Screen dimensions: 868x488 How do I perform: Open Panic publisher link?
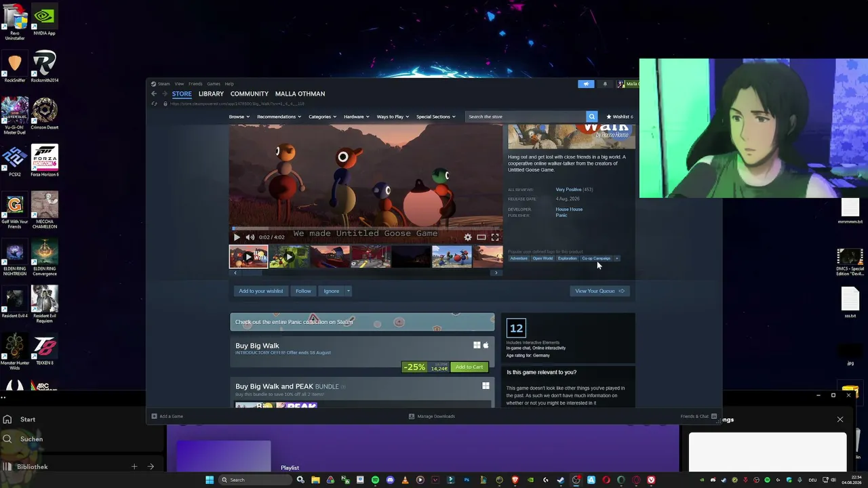(x=561, y=216)
